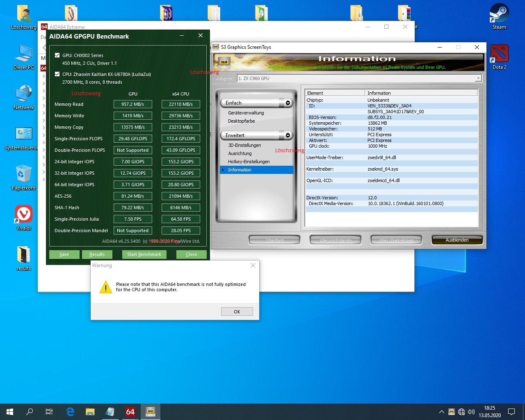Image resolution: width=525 pixels, height=420 pixels.
Task: Open Task View on the taskbar
Action: coord(49,411)
